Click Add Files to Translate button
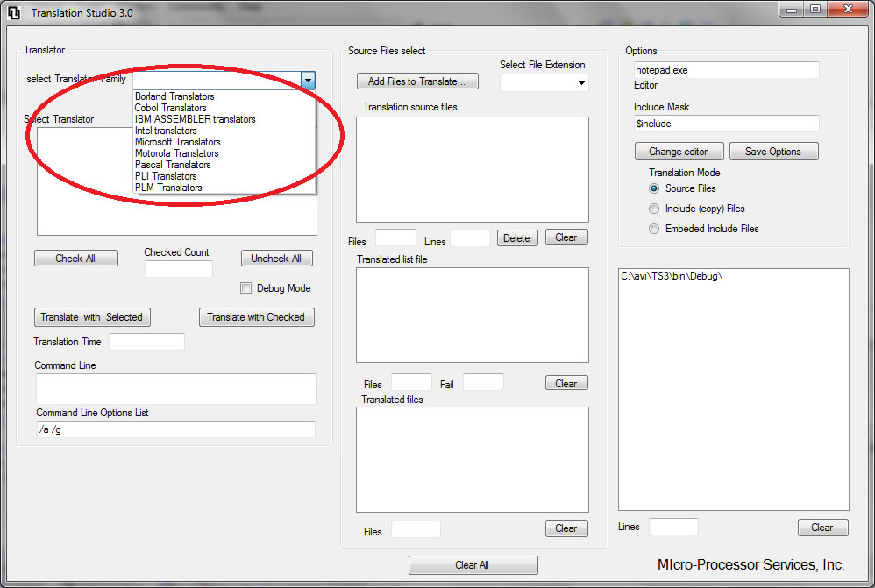875x588 pixels. (x=417, y=81)
